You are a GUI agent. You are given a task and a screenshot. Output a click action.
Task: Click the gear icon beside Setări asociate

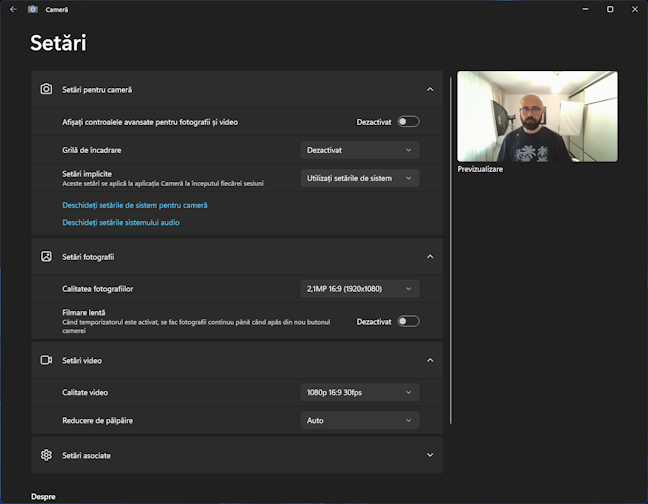[x=46, y=454]
